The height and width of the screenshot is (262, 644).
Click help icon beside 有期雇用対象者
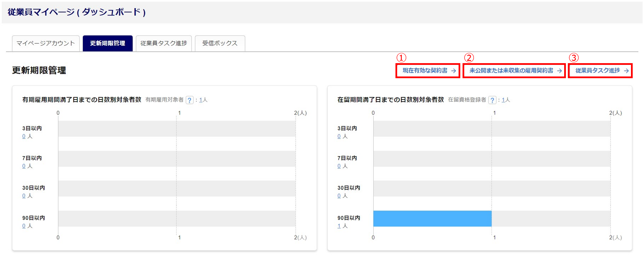pyautogui.click(x=189, y=100)
